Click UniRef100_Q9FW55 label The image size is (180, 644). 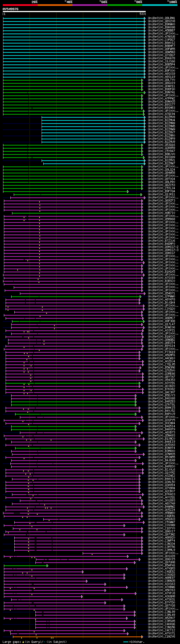161,49
